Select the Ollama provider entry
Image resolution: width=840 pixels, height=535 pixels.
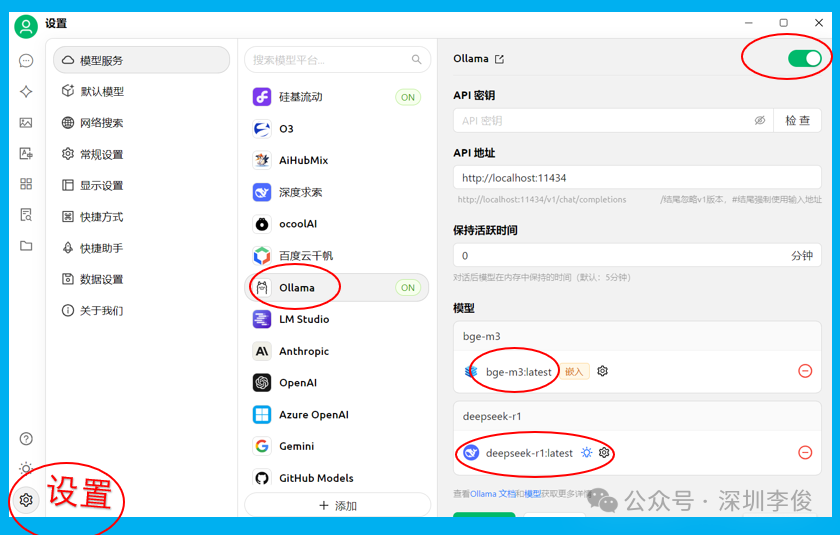[x=337, y=288]
